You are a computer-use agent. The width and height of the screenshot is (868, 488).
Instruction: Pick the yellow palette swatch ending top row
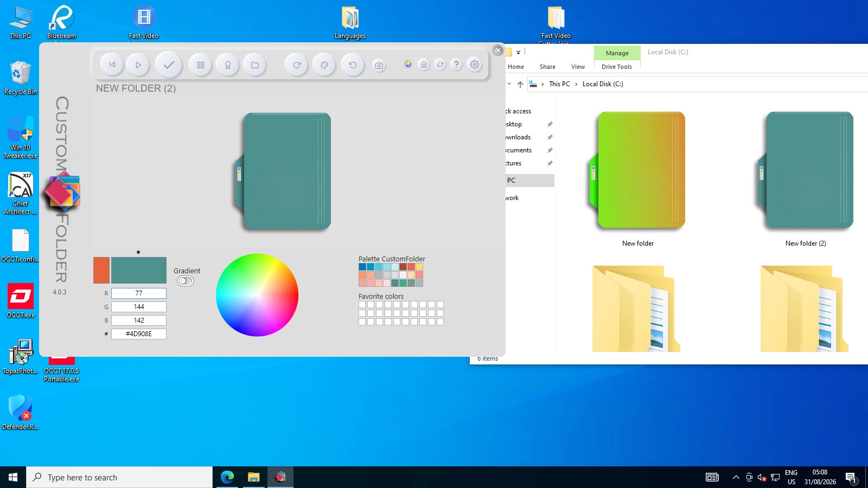419,267
